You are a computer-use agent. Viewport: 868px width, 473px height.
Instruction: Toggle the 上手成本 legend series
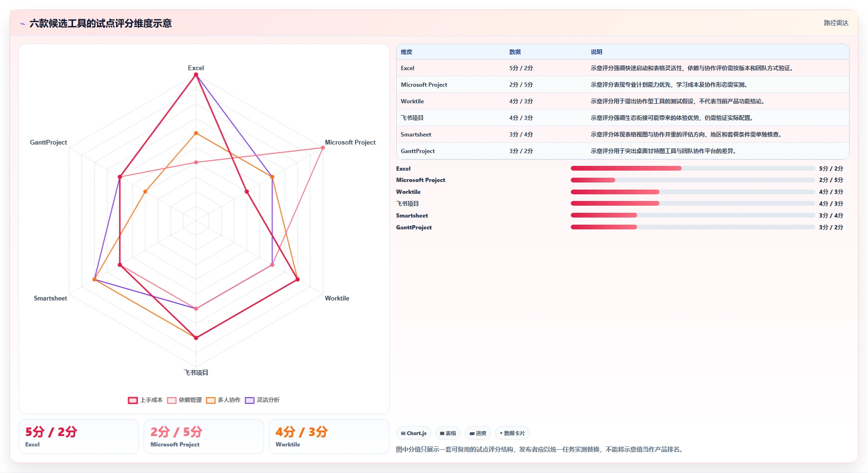[x=146, y=400]
